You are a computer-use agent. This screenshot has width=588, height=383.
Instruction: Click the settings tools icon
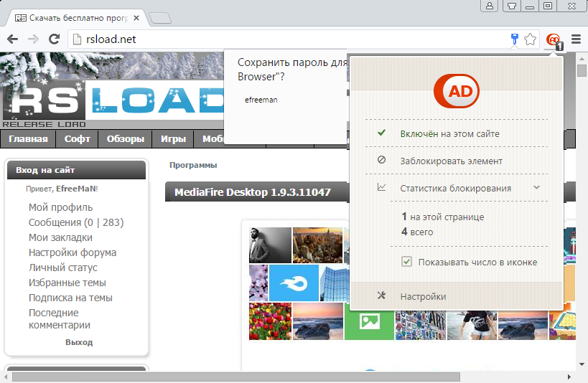[x=381, y=295]
